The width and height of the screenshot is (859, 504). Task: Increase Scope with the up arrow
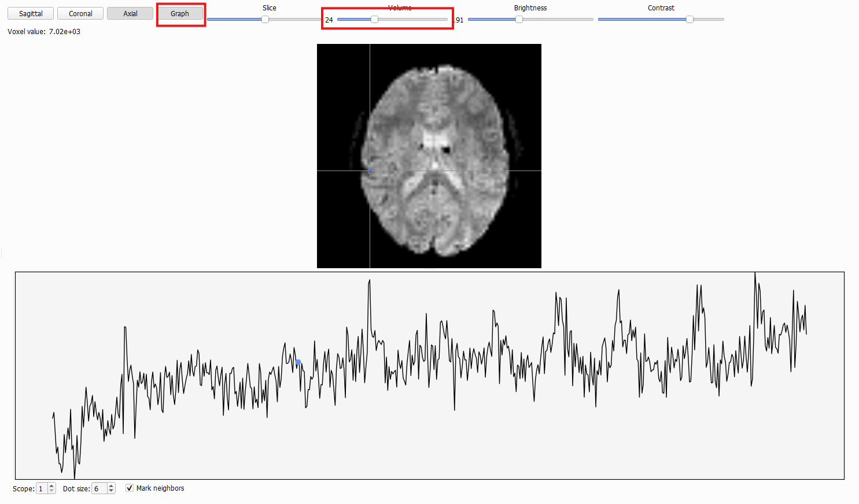(x=51, y=486)
